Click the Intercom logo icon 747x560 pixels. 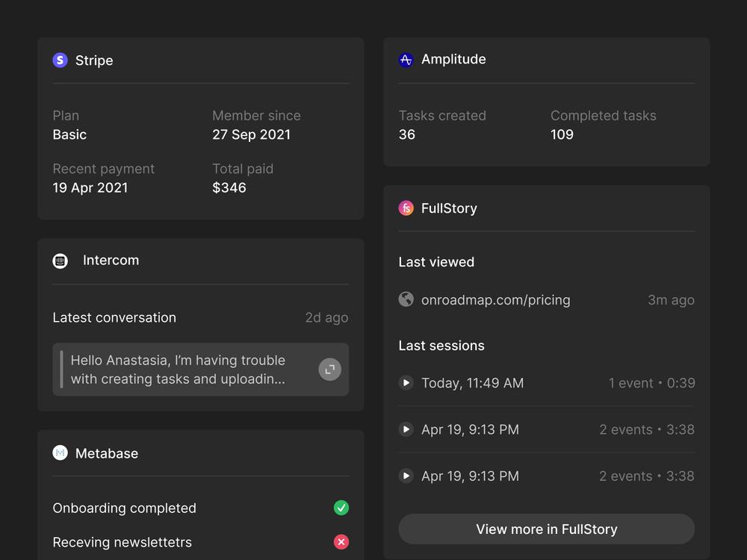pos(60,261)
